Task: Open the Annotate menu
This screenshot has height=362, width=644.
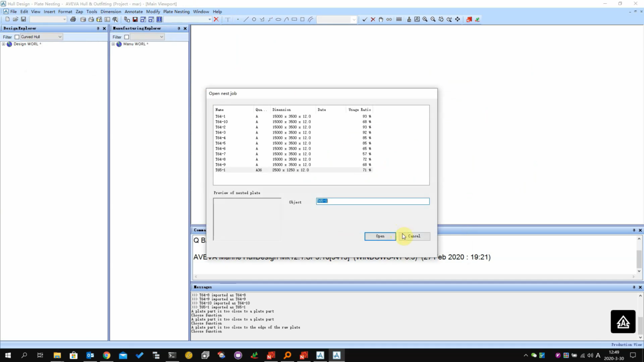Action: point(134,11)
